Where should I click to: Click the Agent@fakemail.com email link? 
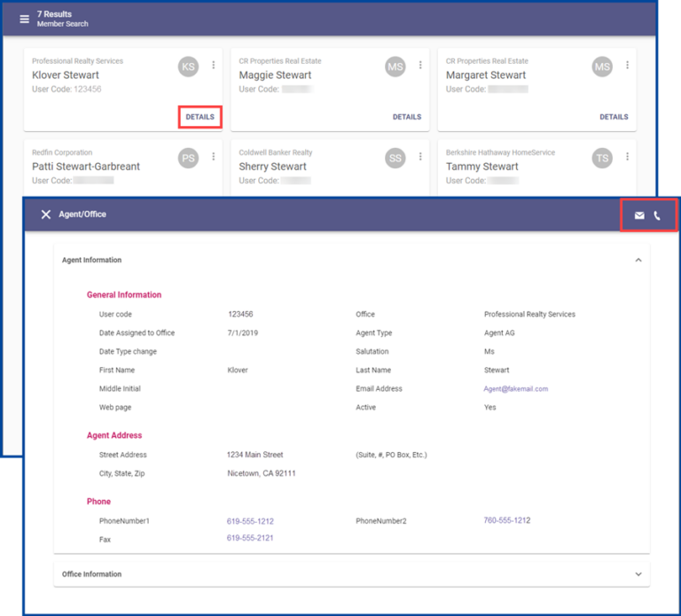(x=516, y=389)
